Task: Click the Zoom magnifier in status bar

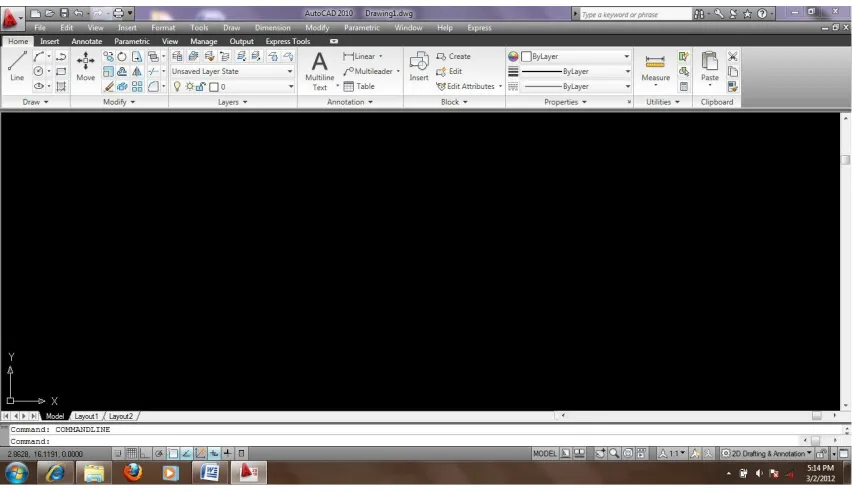Action: click(614, 454)
